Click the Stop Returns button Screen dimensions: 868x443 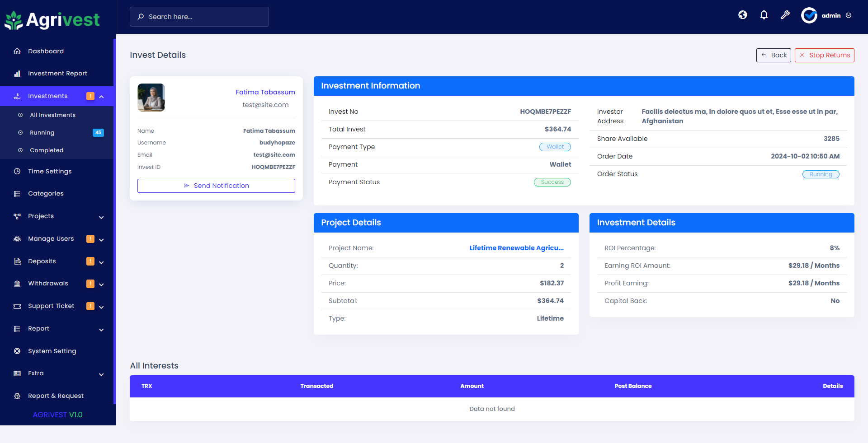point(825,55)
